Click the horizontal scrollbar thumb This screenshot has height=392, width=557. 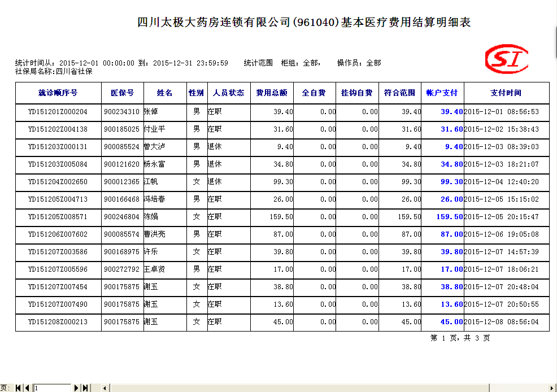(x=299, y=387)
